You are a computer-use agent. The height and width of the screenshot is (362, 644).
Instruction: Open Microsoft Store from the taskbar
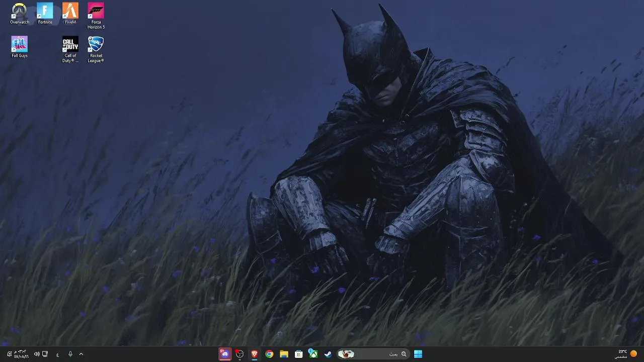pyautogui.click(x=298, y=354)
